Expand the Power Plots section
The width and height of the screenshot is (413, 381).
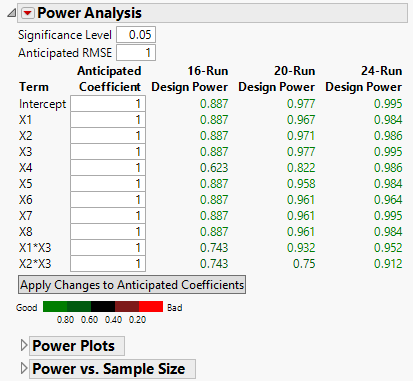pos(24,346)
